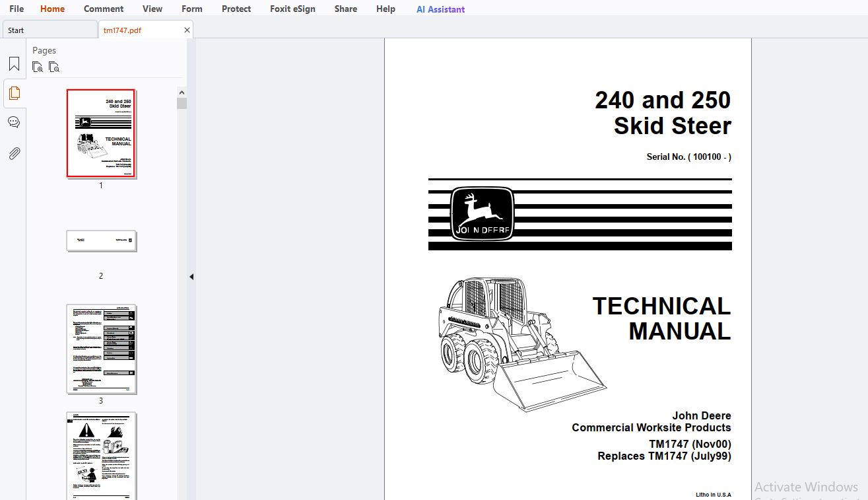Open the Foxit eSign tab
The image size is (868, 500).
pos(292,9)
